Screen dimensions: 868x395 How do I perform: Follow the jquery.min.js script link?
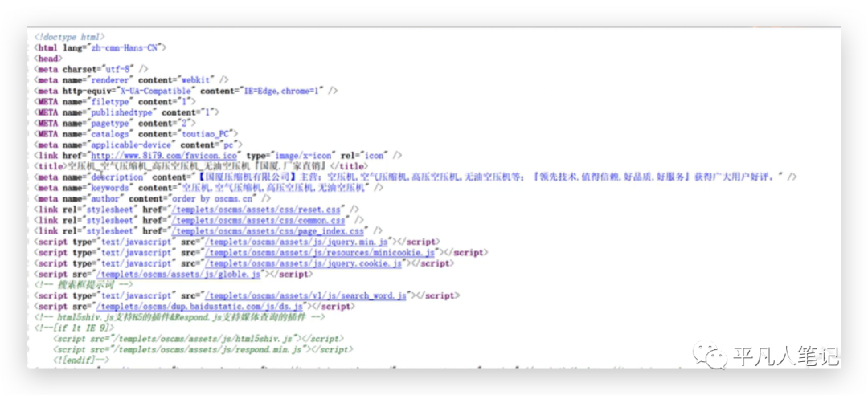pos(297,242)
